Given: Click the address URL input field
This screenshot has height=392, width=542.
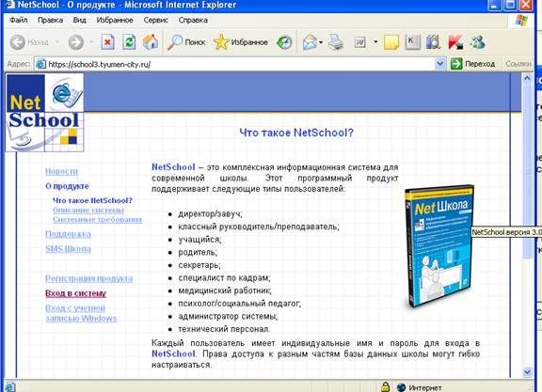Looking at the screenshot, I should (235, 64).
